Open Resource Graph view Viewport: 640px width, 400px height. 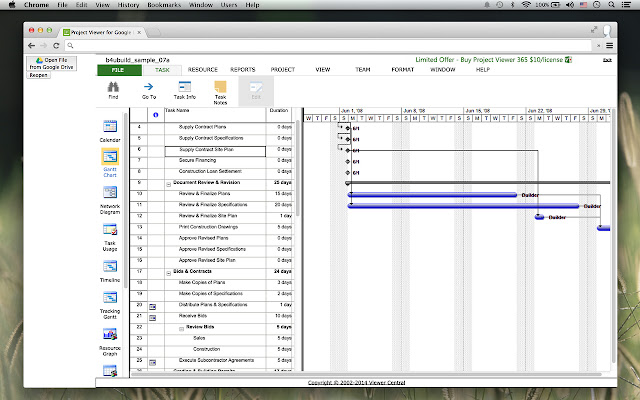110,342
